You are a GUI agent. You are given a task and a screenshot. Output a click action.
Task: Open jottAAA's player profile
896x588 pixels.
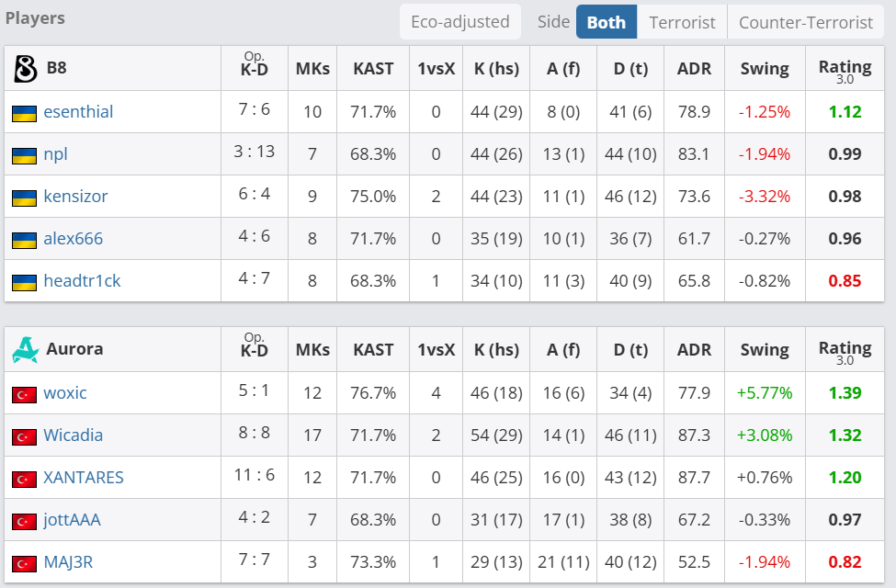coord(72,520)
